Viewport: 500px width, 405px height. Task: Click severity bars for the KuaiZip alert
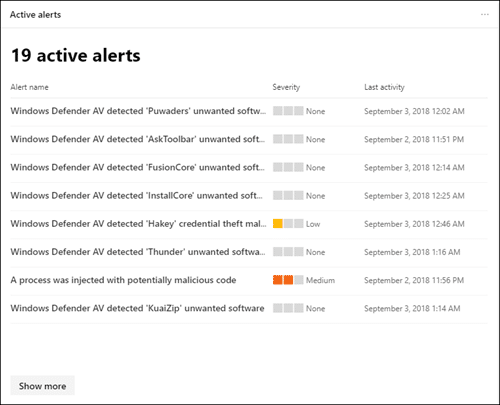point(288,308)
